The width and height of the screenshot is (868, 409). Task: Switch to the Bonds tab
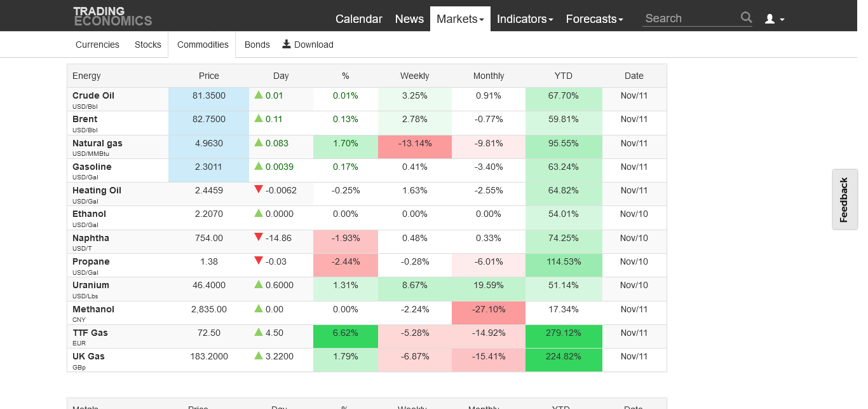point(257,45)
